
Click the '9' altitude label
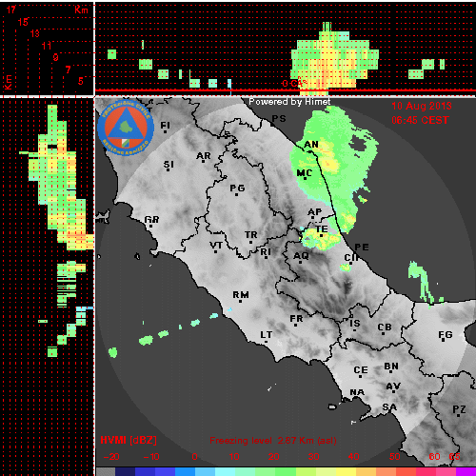pos(56,57)
